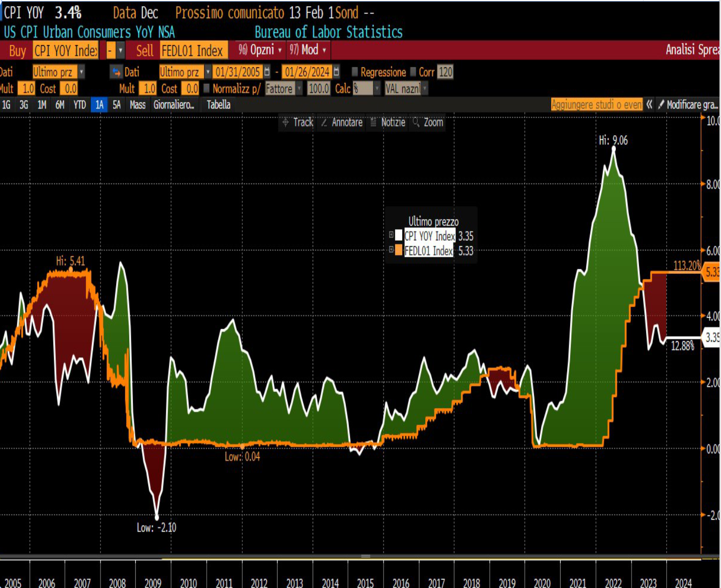Activate the Track crosshair tool
The width and height of the screenshot is (721, 588).
point(298,122)
